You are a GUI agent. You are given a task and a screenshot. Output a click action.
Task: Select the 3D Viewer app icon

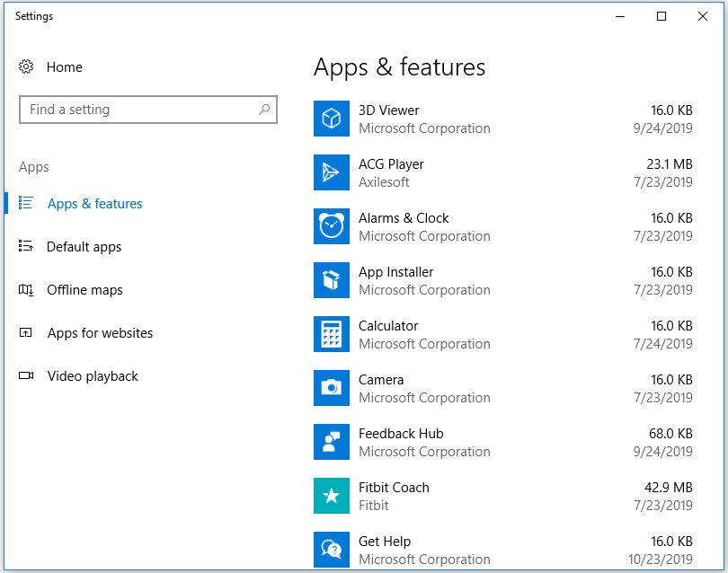(332, 119)
